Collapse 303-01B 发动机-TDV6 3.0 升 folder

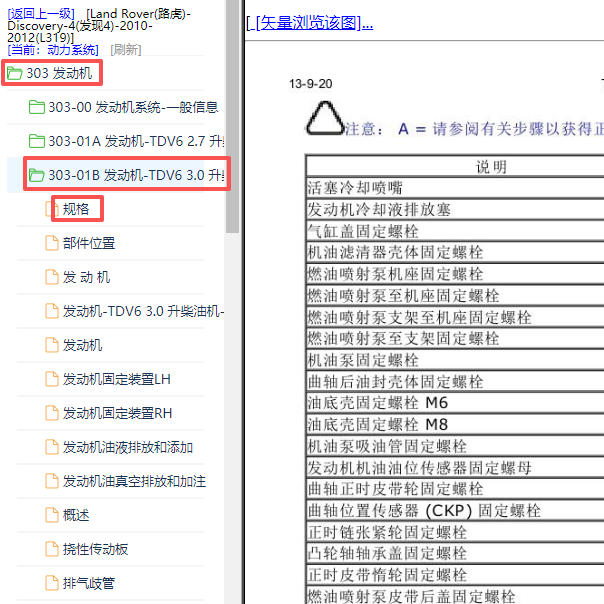tap(136, 175)
